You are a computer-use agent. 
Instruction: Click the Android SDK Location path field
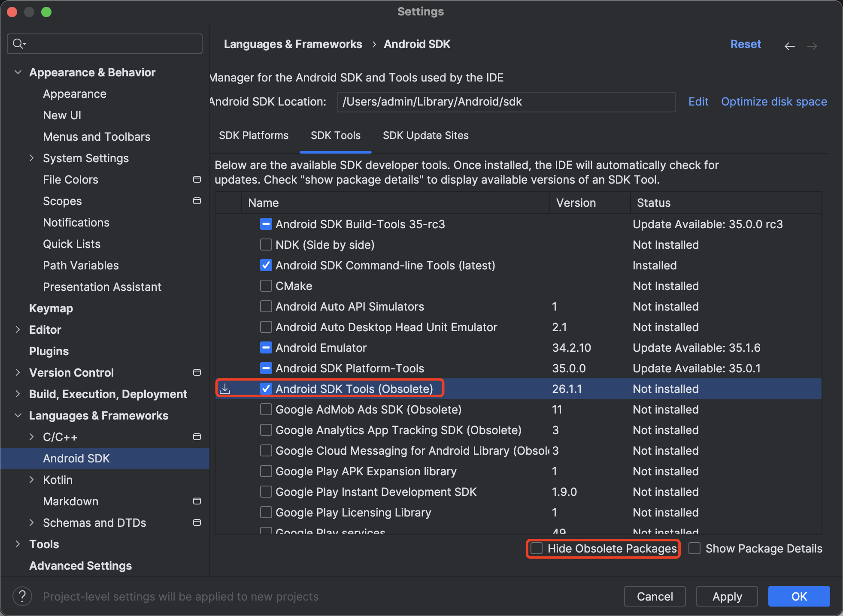click(506, 102)
